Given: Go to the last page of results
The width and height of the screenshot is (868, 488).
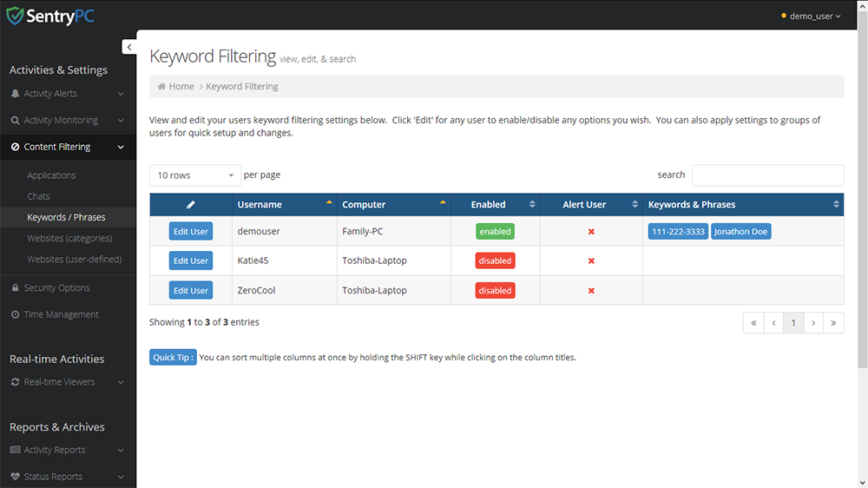Looking at the screenshot, I should click(x=833, y=323).
